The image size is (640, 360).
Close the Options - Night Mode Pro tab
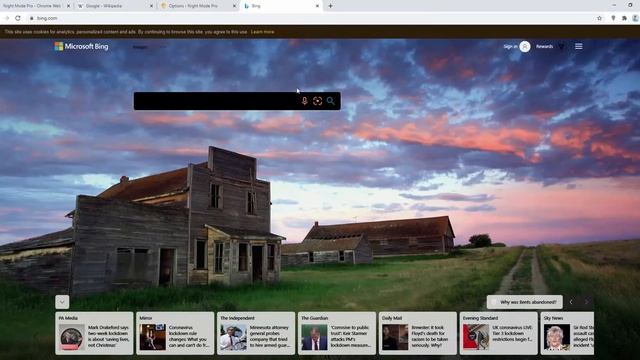(x=234, y=6)
